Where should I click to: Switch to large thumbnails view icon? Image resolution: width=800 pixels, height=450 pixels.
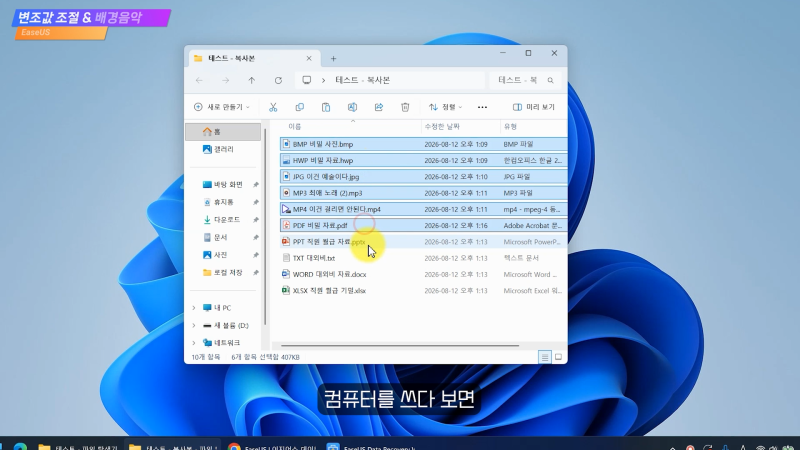pos(558,357)
